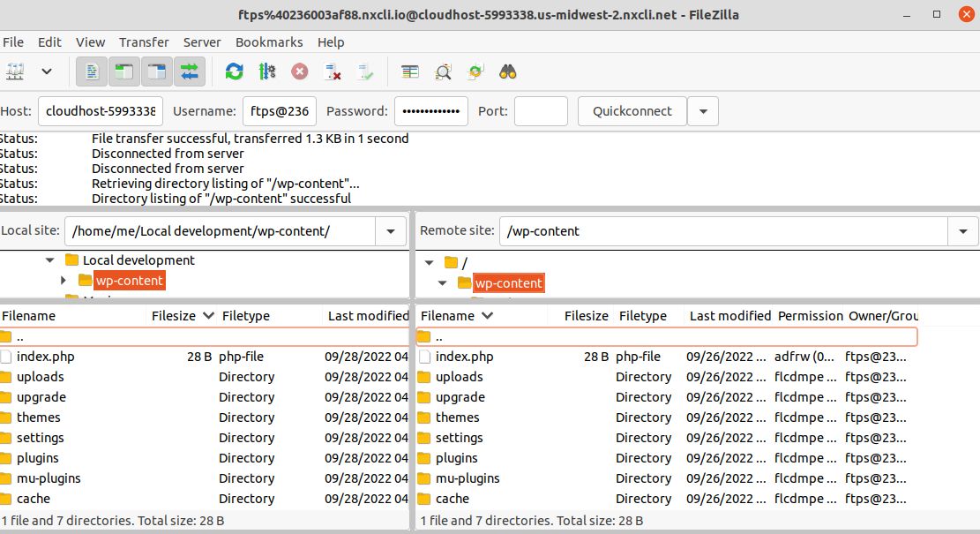Open the Site Manager dropdown arrow
This screenshot has width=980, height=534.
[46, 71]
